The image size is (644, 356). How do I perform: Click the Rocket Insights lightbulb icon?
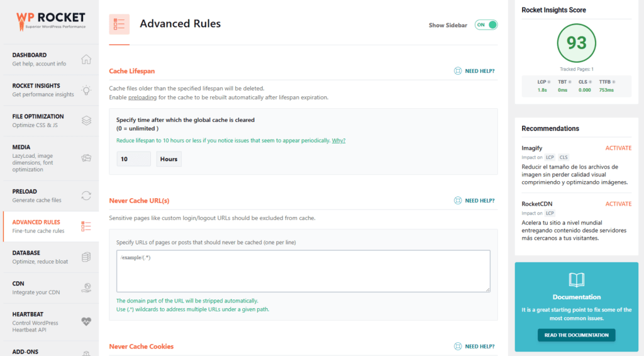[86, 90]
